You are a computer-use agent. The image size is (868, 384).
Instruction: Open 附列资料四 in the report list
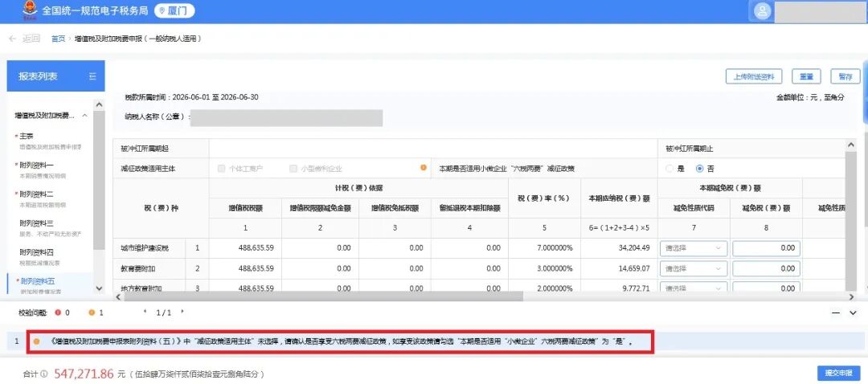[36, 252]
